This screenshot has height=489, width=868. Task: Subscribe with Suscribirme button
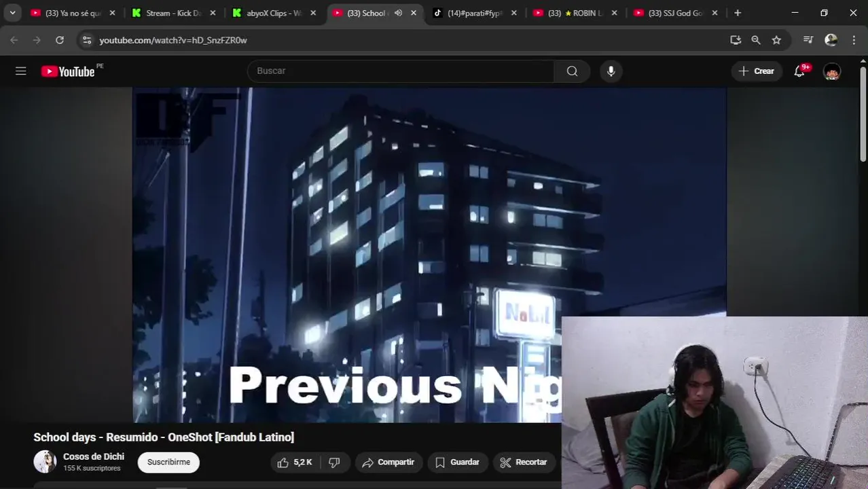point(168,463)
